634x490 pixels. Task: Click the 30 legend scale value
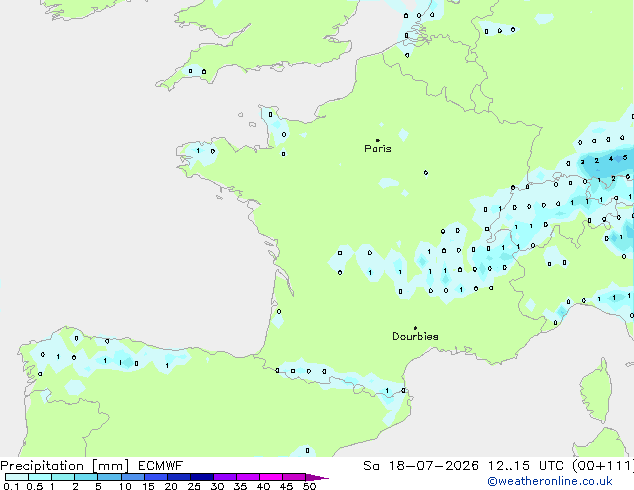[x=217, y=486]
